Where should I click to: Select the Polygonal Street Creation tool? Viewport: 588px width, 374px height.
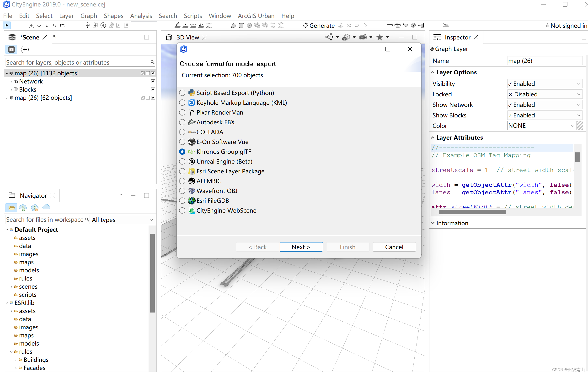pyautogui.click(x=177, y=25)
